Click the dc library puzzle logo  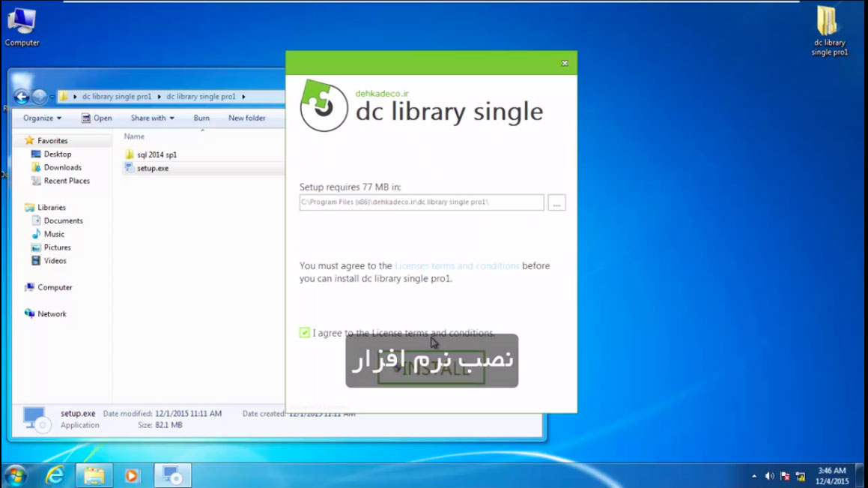[324, 106]
